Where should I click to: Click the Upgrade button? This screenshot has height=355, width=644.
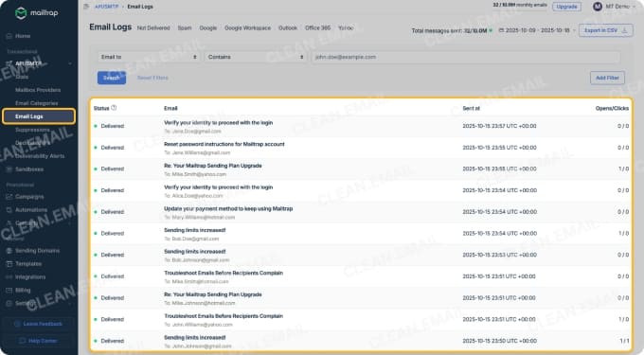(566, 7)
